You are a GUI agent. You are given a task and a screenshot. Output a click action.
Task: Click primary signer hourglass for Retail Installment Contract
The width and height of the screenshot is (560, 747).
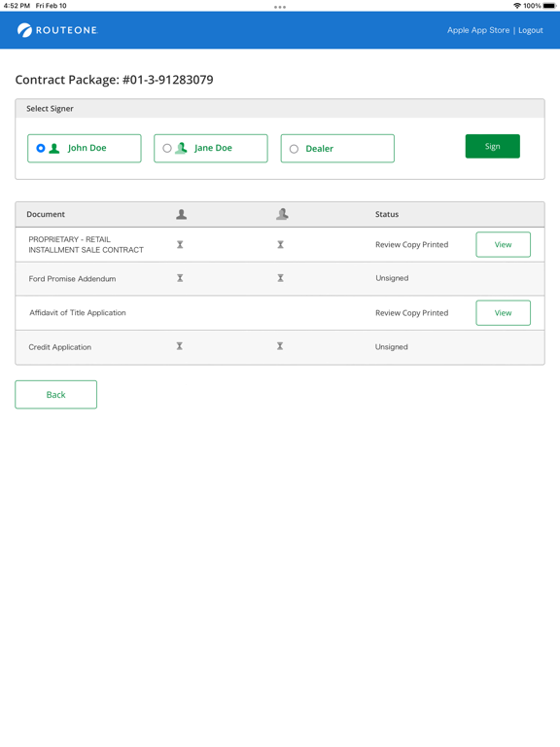pyautogui.click(x=180, y=244)
